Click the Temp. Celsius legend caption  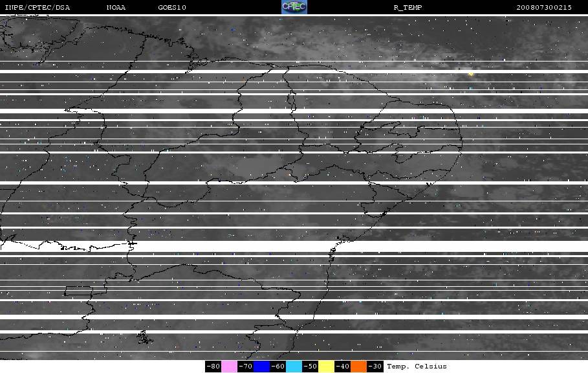[x=417, y=367]
